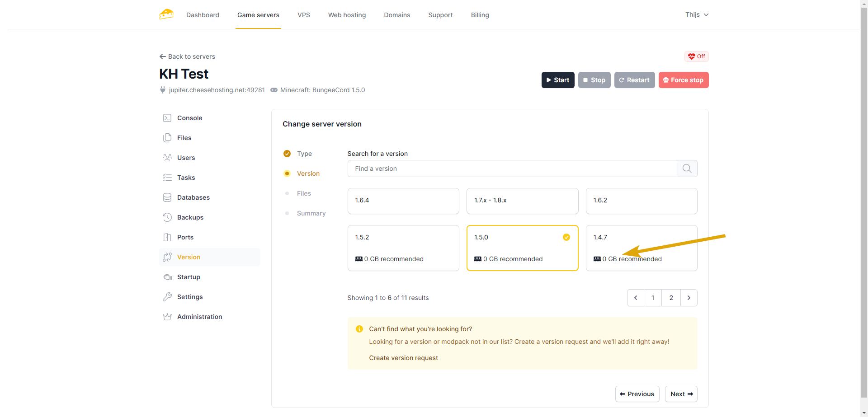Switch to the VPS tab
Screen dimensions: 868x417
[x=303, y=15]
